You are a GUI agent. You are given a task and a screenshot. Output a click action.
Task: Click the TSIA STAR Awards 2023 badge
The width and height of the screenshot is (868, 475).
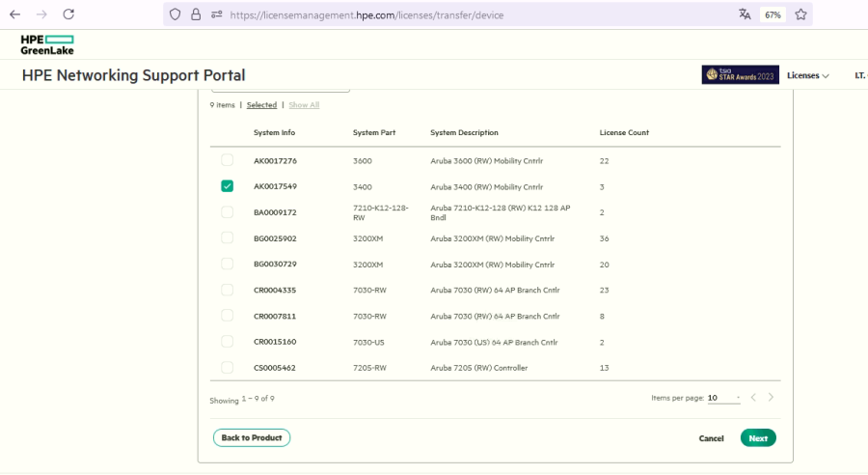[740, 75]
